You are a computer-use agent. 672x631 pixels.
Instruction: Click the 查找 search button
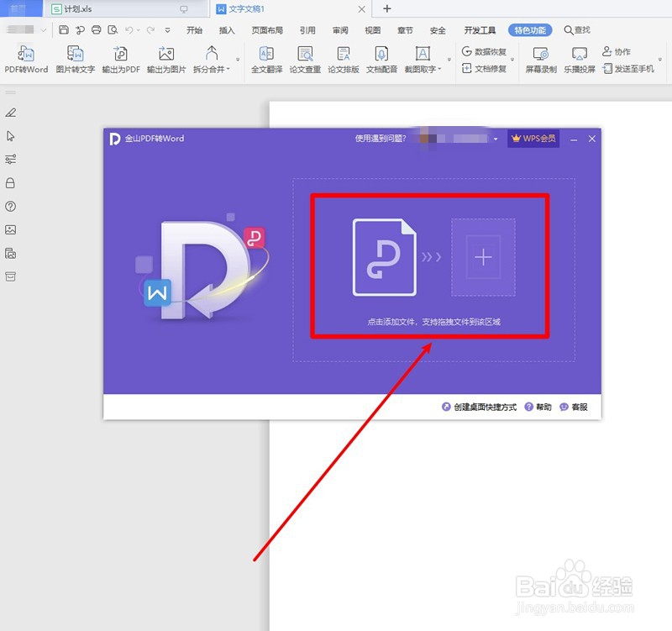(x=577, y=30)
